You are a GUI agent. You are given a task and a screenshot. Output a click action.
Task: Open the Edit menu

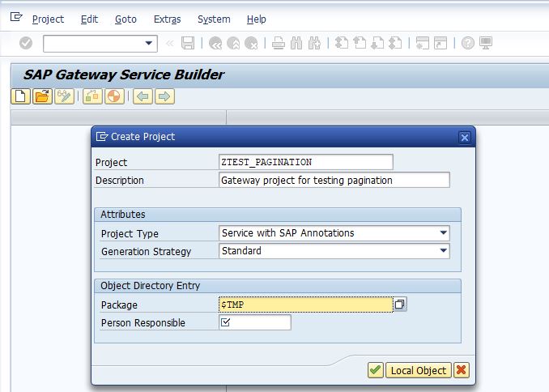point(89,19)
